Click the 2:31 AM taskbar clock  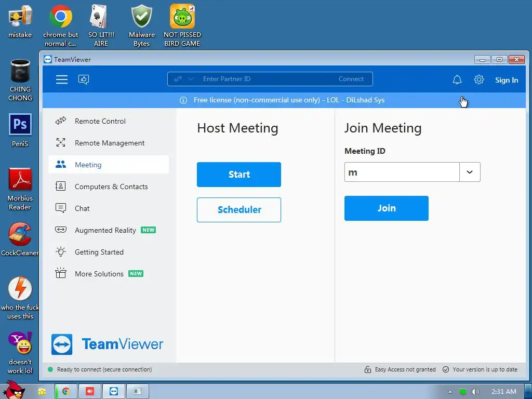pyautogui.click(x=504, y=392)
